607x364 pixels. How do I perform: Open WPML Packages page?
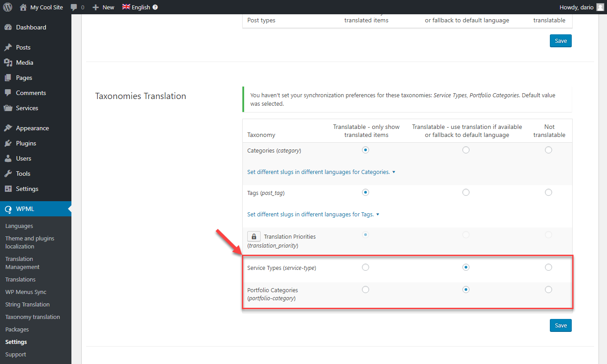[17, 330]
